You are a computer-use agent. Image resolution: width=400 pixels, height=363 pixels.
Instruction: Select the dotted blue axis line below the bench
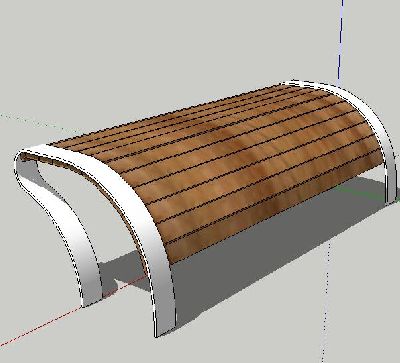[327, 300]
